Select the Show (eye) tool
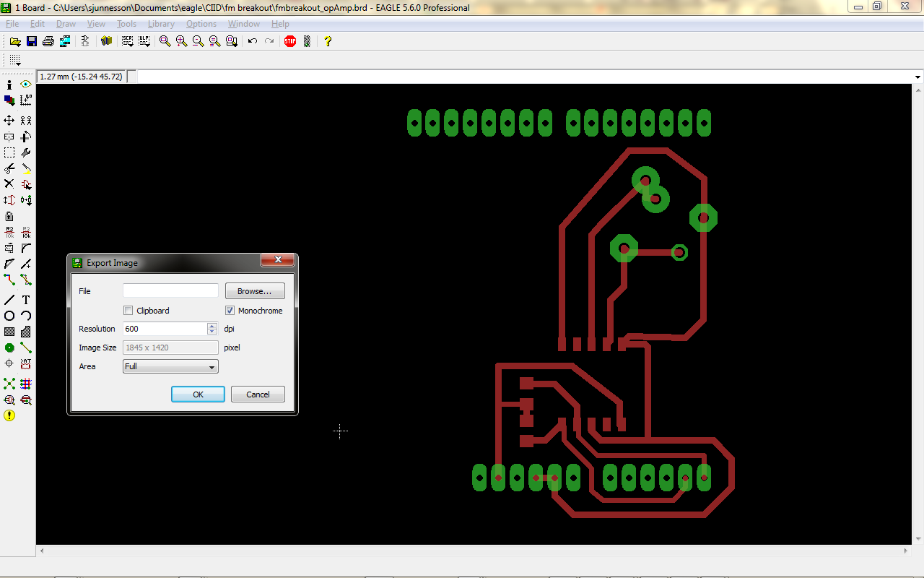The height and width of the screenshot is (578, 924). point(26,85)
